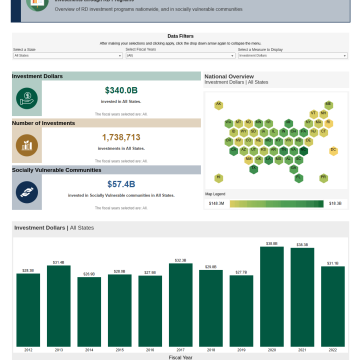Select the SD hexagon on the map
The height and width of the screenshot is (360, 360).
pos(254,132)
